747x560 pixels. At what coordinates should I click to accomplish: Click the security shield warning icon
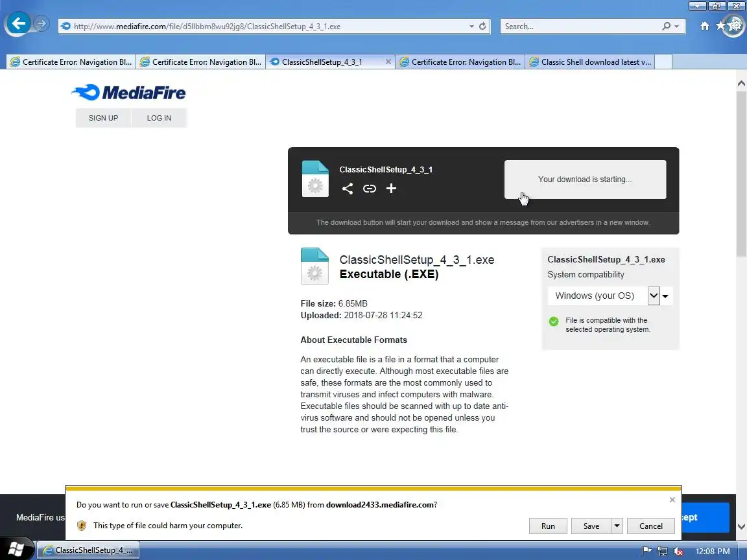coord(82,525)
